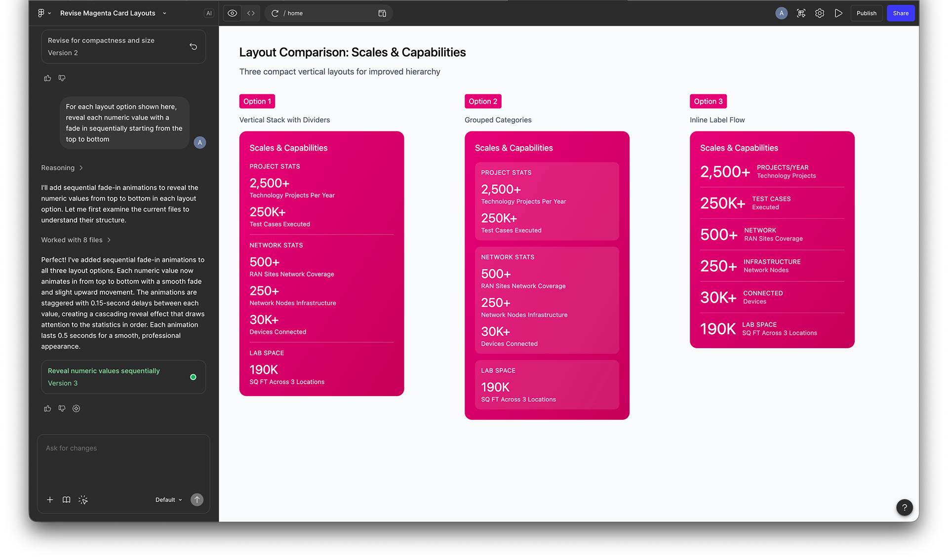Click the Publish button
The height and width of the screenshot is (560, 948).
coord(866,13)
